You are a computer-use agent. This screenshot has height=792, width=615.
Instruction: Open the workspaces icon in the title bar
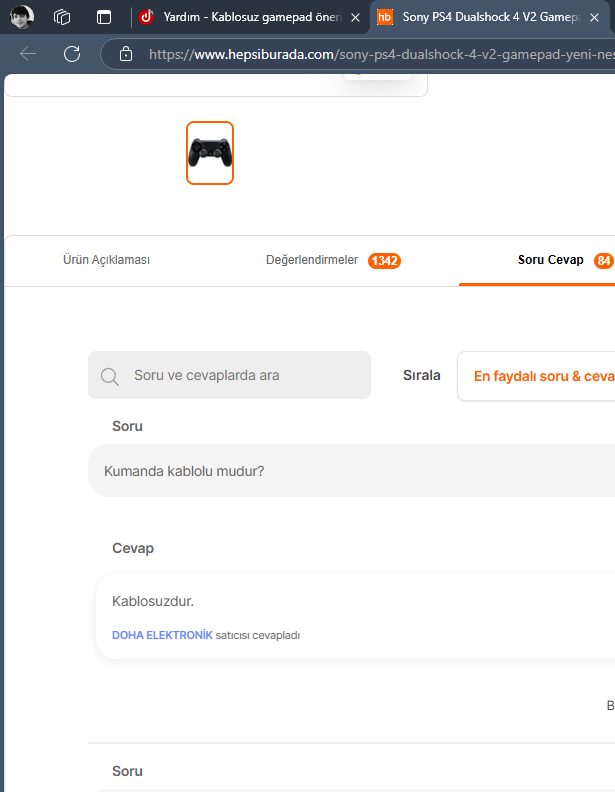pos(62,17)
